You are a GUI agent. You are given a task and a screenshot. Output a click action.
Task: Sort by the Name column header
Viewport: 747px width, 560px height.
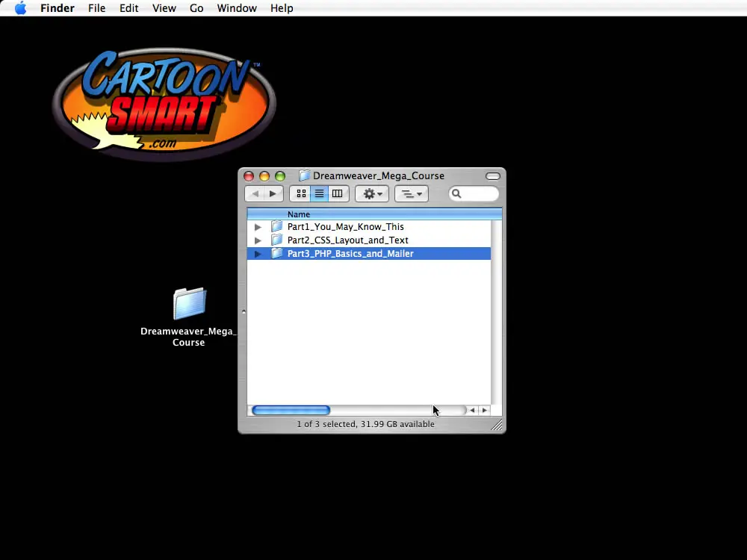tap(374, 214)
